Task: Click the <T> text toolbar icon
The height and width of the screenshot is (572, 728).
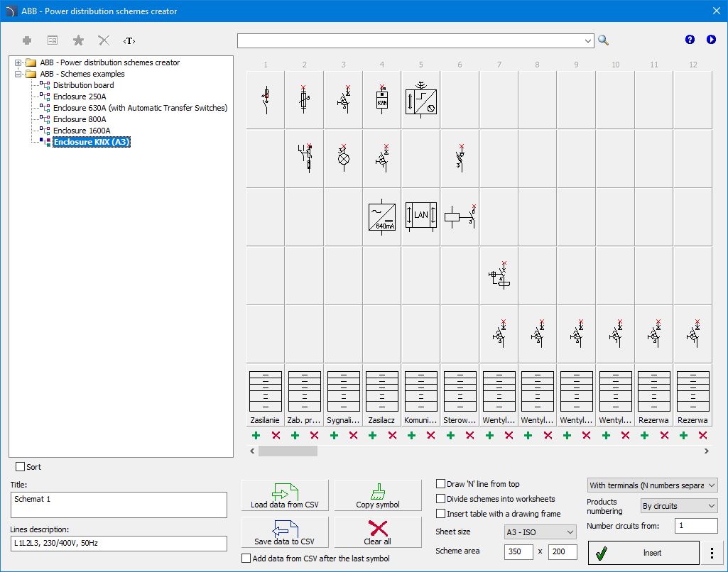Action: click(129, 41)
